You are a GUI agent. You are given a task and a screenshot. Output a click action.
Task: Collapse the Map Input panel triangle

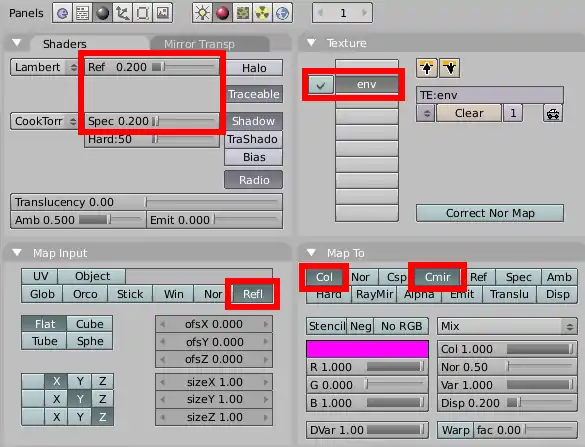click(x=16, y=253)
